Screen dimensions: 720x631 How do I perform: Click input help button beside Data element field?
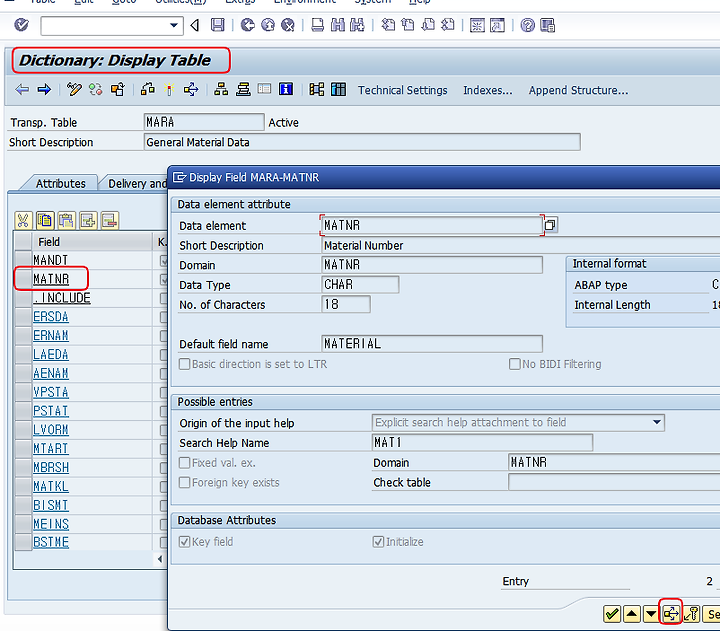[550, 225]
